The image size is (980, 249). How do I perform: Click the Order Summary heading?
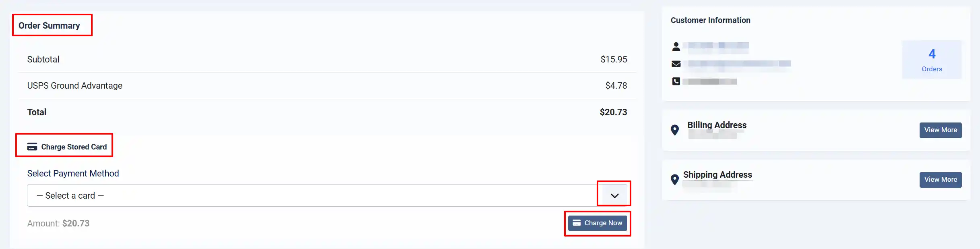(49, 25)
